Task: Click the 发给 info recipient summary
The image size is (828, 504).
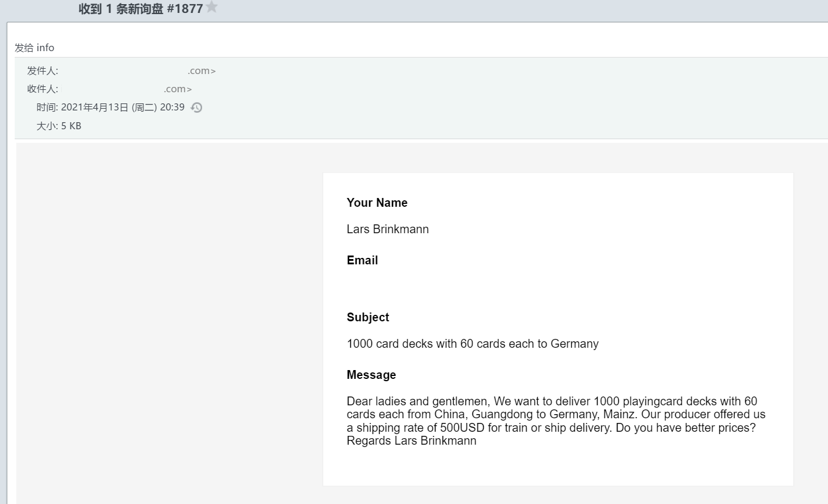Action: [x=34, y=48]
